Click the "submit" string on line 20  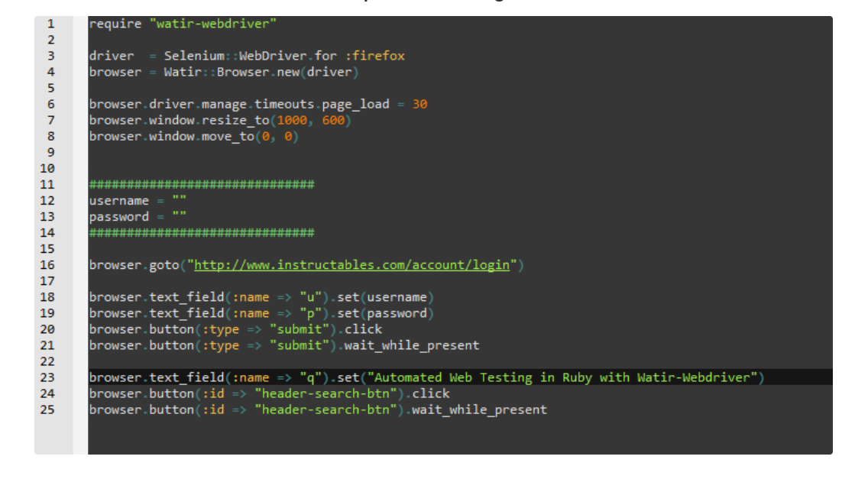tap(299, 329)
